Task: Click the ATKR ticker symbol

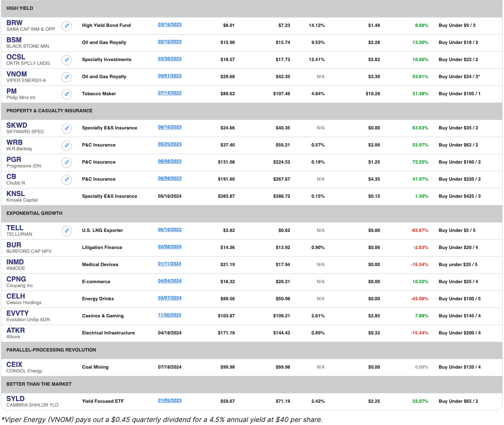Action: point(15,330)
